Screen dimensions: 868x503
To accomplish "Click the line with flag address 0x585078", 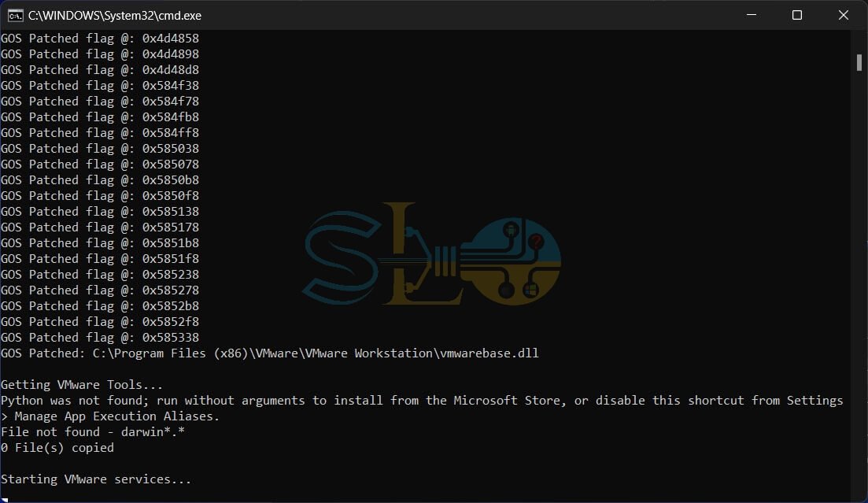I will tap(100, 164).
